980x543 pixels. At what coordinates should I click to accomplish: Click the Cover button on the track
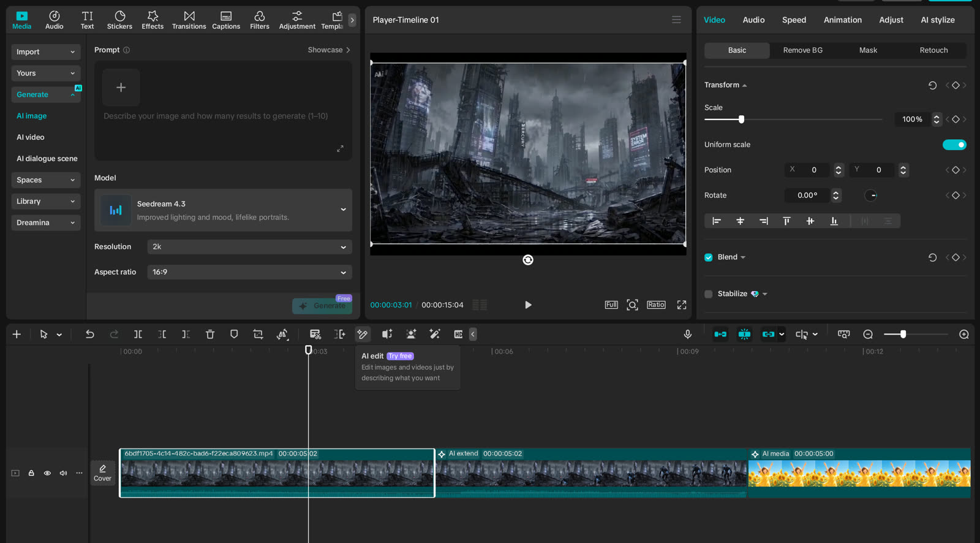(x=102, y=473)
